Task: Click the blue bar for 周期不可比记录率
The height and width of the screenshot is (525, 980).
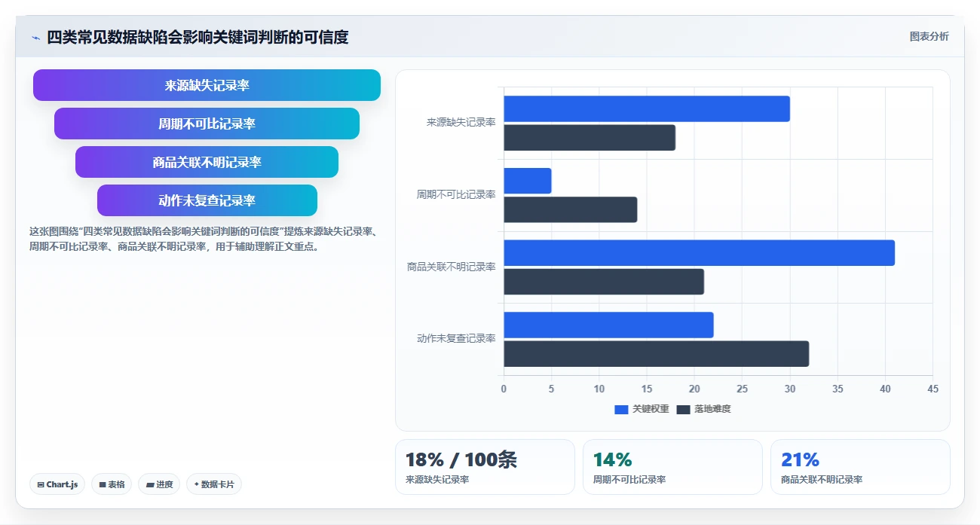Action: point(528,181)
